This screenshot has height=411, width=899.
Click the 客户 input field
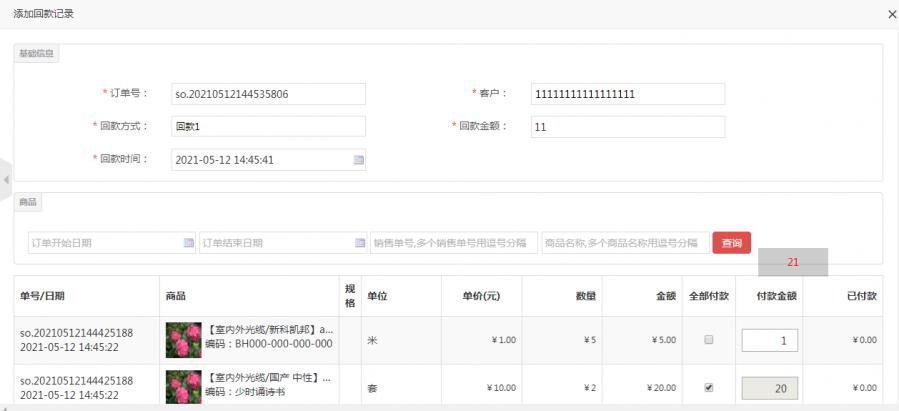pyautogui.click(x=627, y=94)
